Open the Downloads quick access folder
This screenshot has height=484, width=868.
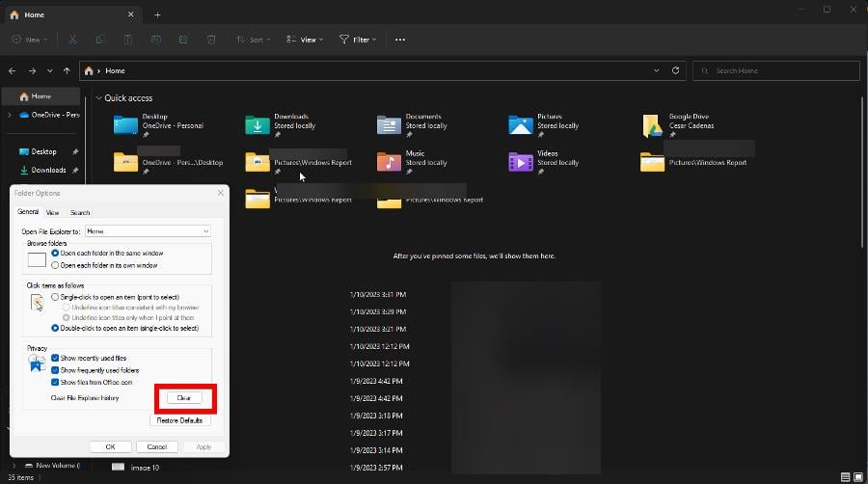click(258, 125)
